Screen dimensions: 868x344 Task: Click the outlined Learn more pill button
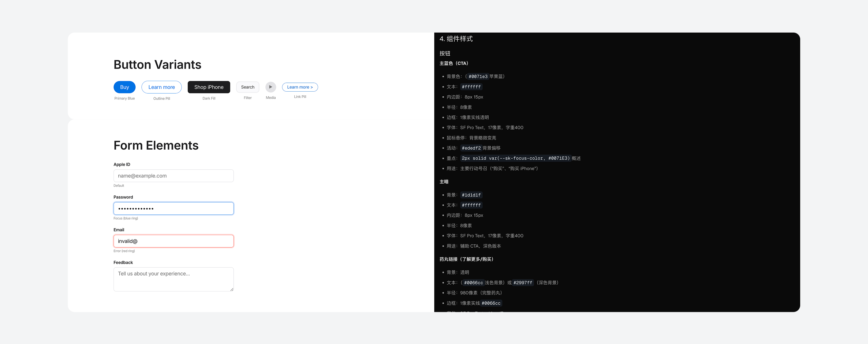click(161, 87)
